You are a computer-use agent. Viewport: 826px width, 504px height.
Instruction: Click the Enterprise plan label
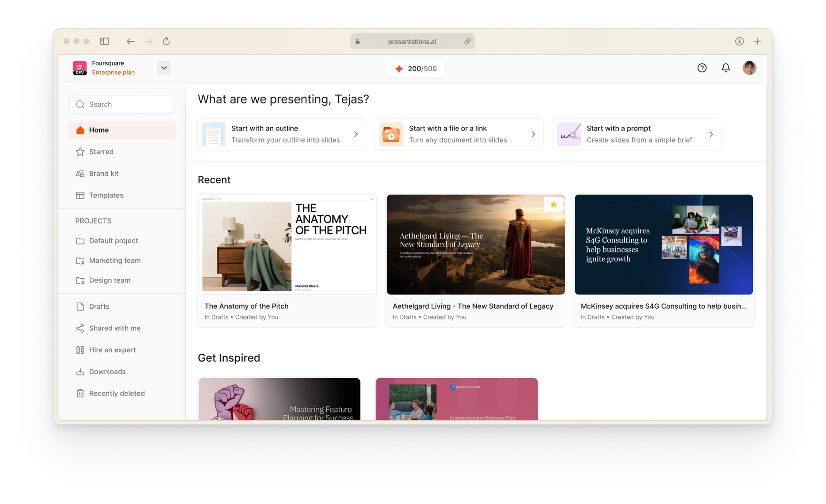pyautogui.click(x=113, y=72)
